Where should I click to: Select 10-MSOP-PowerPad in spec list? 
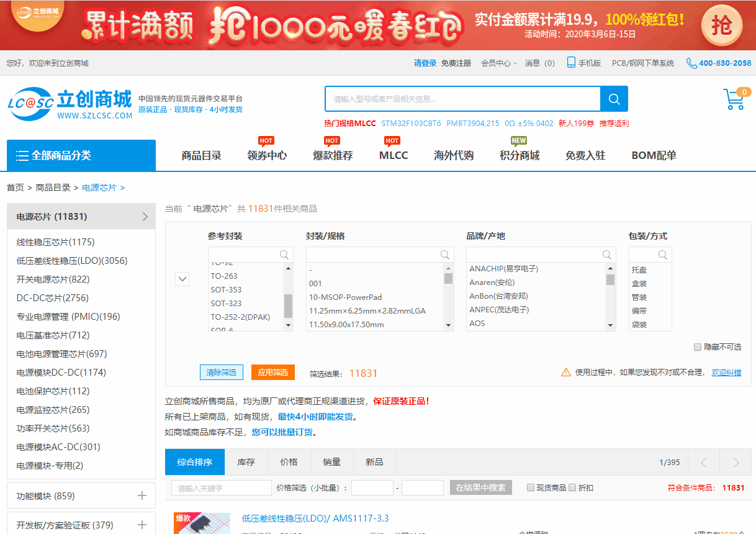click(346, 297)
